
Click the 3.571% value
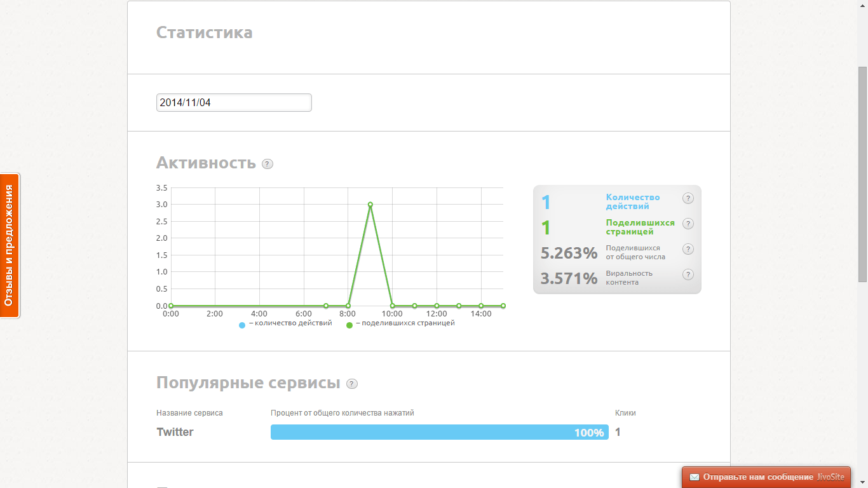tap(569, 278)
